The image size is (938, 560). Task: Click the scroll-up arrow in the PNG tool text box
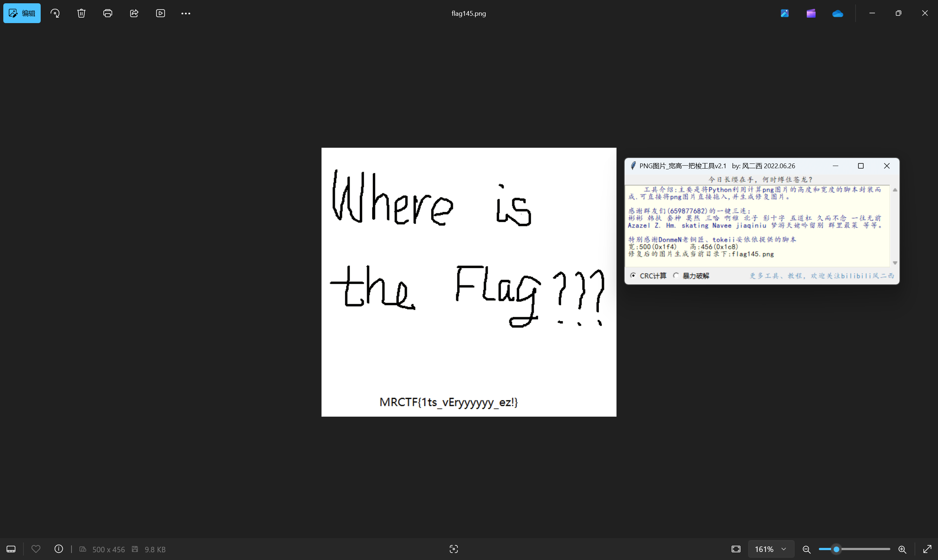click(x=895, y=190)
